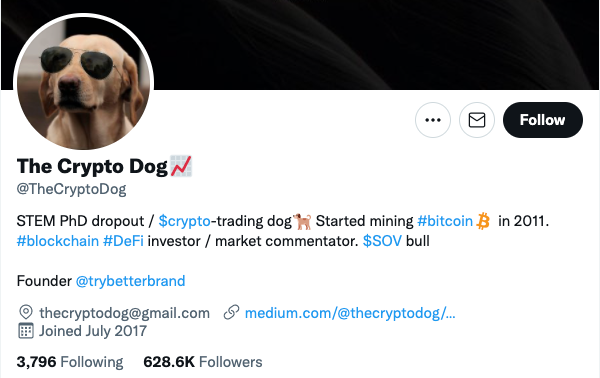Visit the @trybetterbrand mention
Image resolution: width=600 pixels, height=378 pixels.
click(x=130, y=281)
